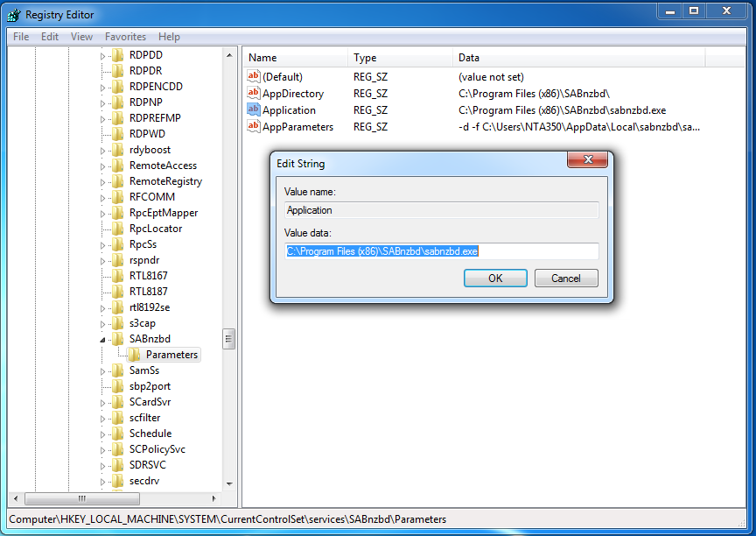Click the horizontal scrollbar left arrow

click(16, 498)
